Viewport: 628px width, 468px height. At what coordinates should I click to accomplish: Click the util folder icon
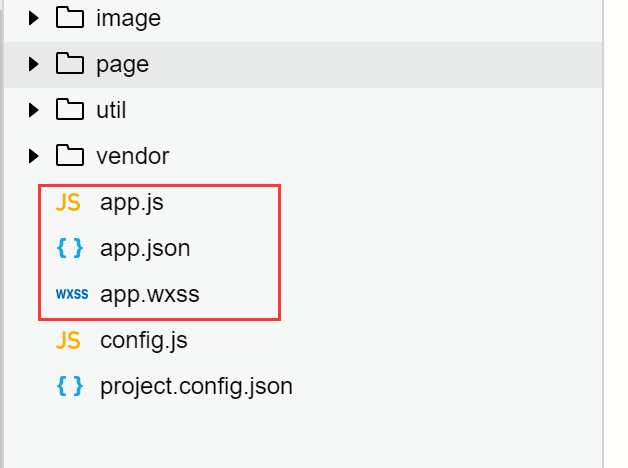[69, 110]
